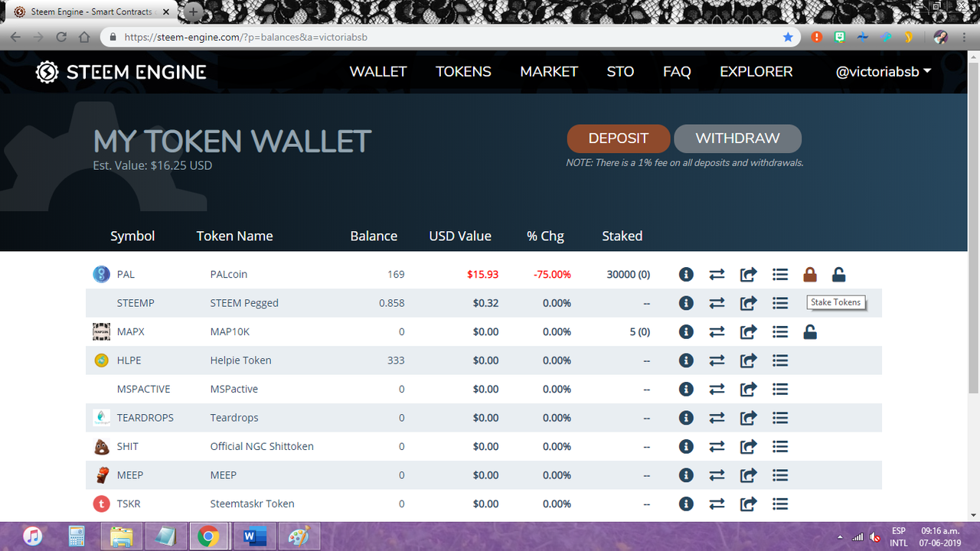Click STEEM Pegged token name

coord(244,303)
